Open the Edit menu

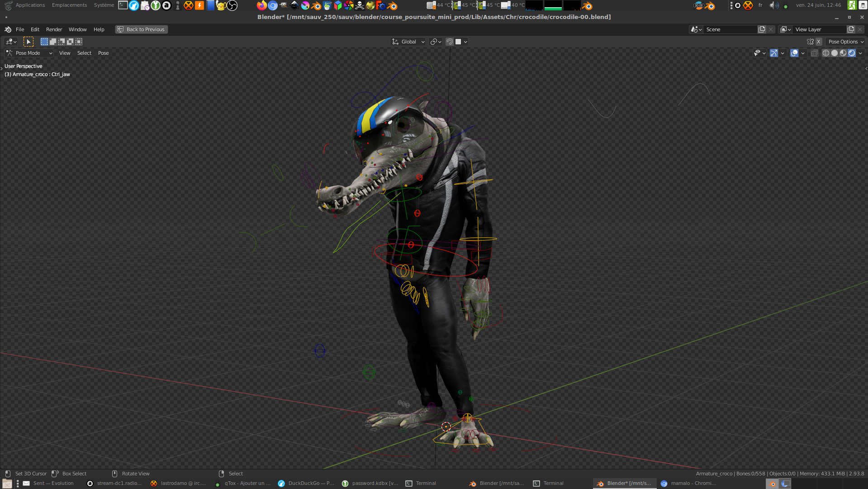pyautogui.click(x=35, y=29)
